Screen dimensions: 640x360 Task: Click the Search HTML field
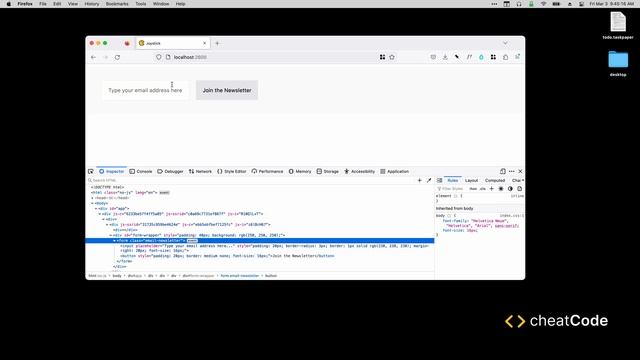tap(251, 180)
